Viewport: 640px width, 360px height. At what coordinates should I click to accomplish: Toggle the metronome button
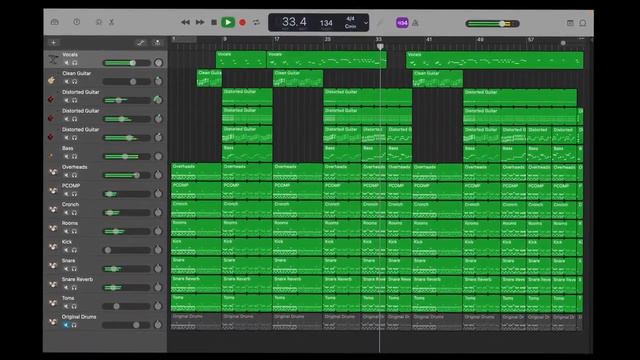click(415, 23)
